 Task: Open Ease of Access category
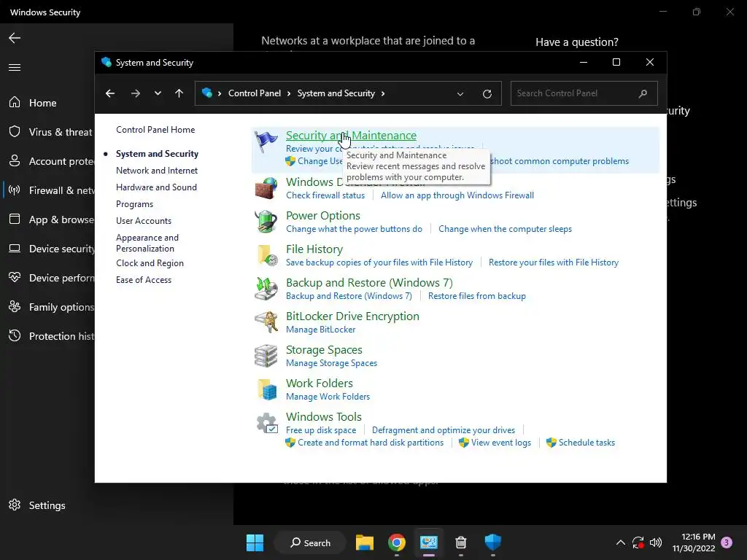pyautogui.click(x=144, y=280)
